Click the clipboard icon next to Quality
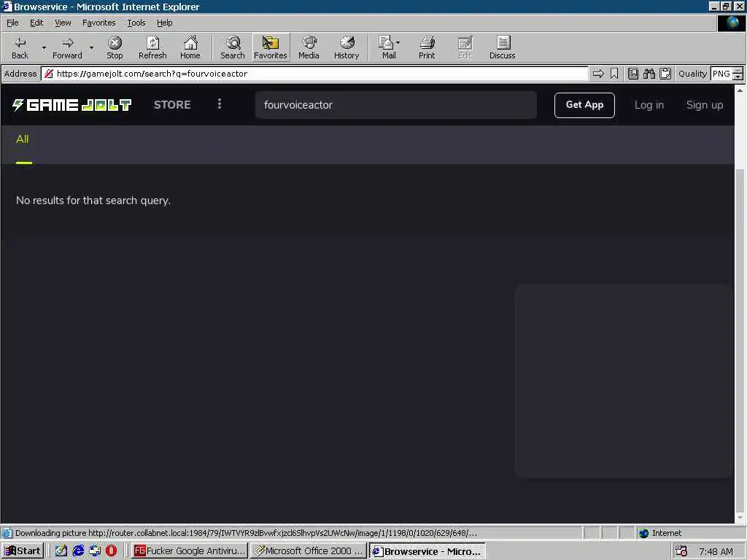This screenshot has height=560, width=747. [665, 74]
